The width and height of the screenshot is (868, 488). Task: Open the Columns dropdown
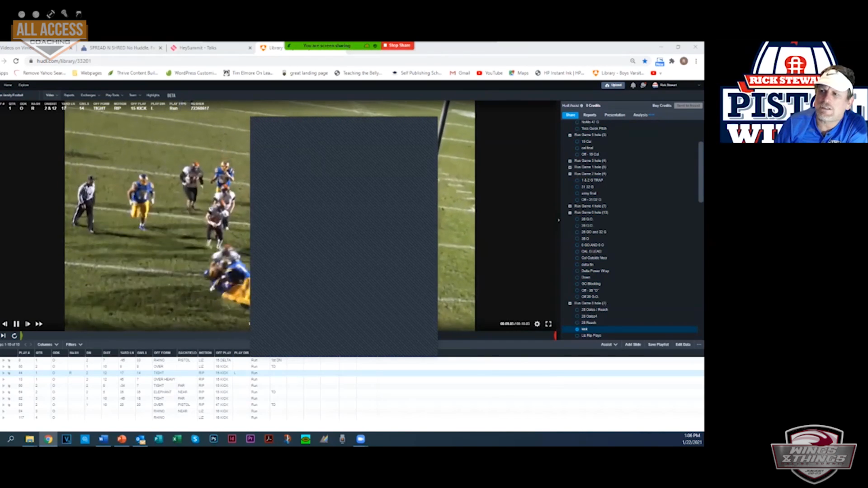48,344
